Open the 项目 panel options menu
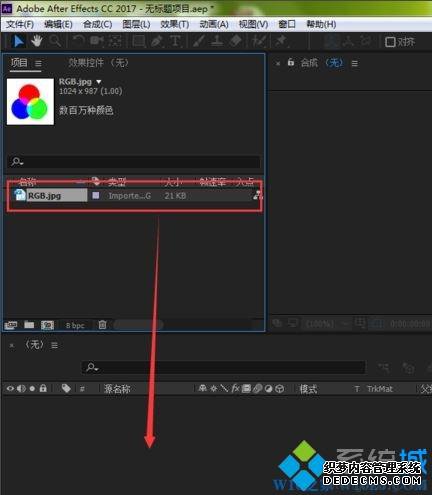 coord(38,63)
